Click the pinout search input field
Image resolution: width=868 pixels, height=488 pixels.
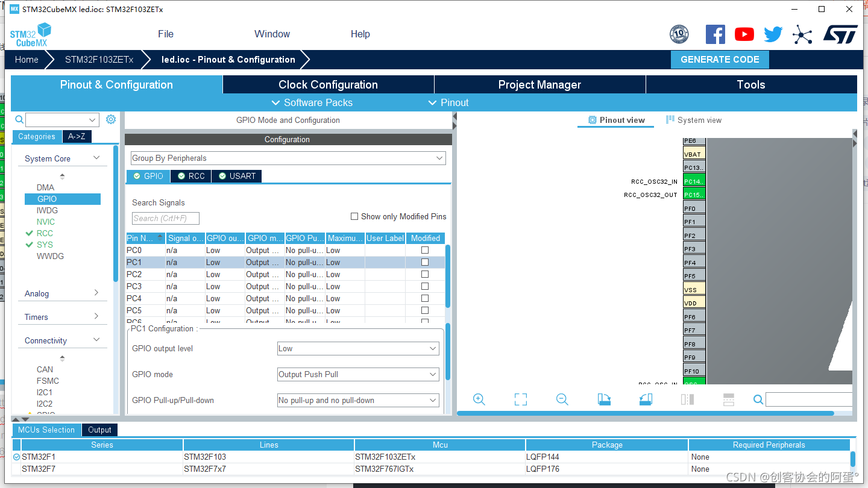pos(810,399)
